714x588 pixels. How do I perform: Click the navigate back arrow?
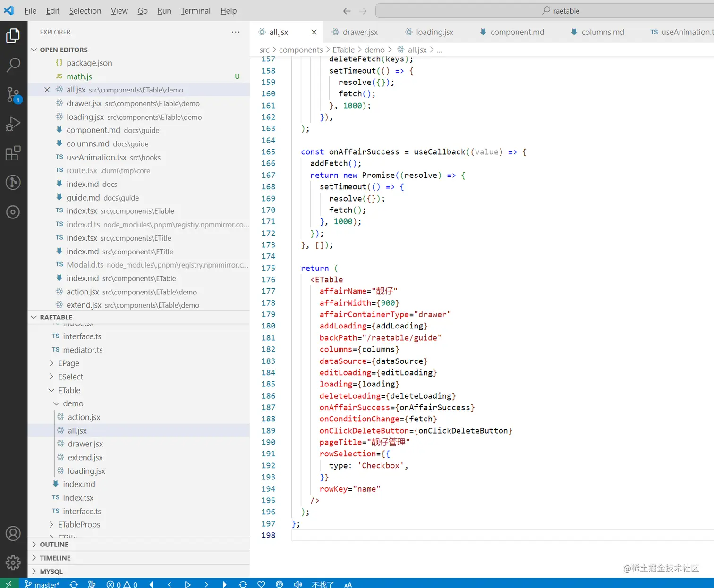coord(347,11)
